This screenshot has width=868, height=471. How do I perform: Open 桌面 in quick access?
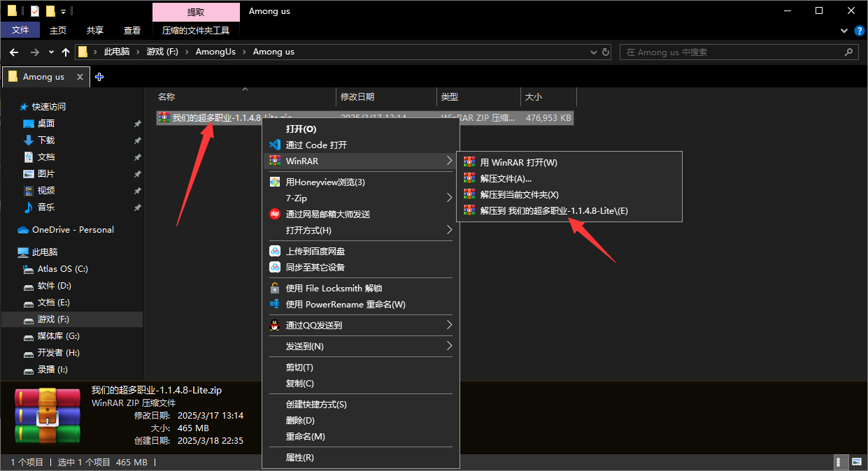coord(46,123)
